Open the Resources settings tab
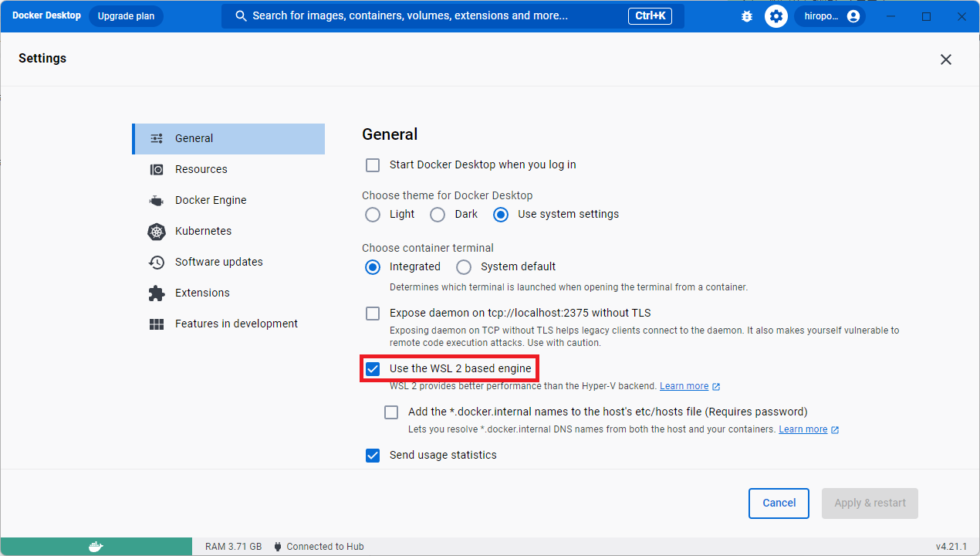The width and height of the screenshot is (980, 556). [228, 170]
